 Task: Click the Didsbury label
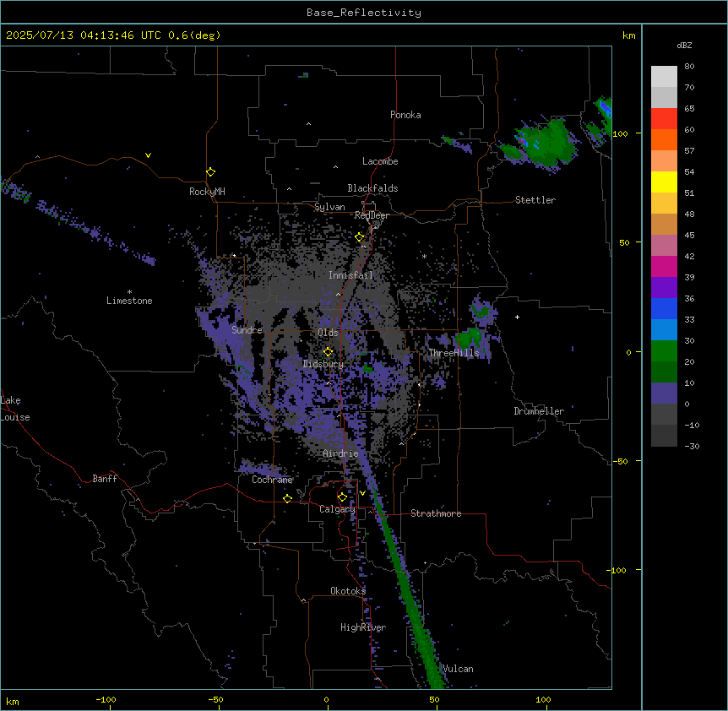coord(323,364)
